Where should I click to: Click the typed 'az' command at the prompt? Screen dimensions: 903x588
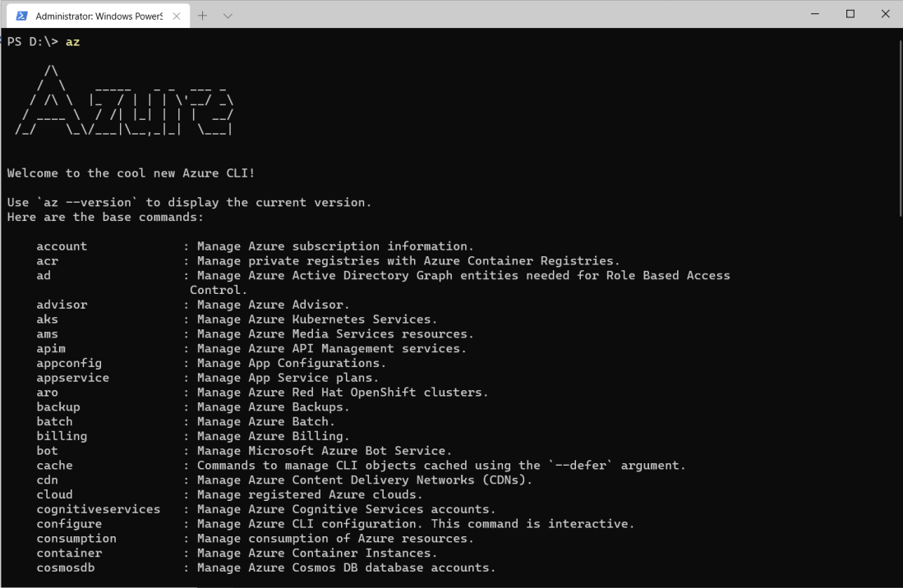(x=73, y=42)
